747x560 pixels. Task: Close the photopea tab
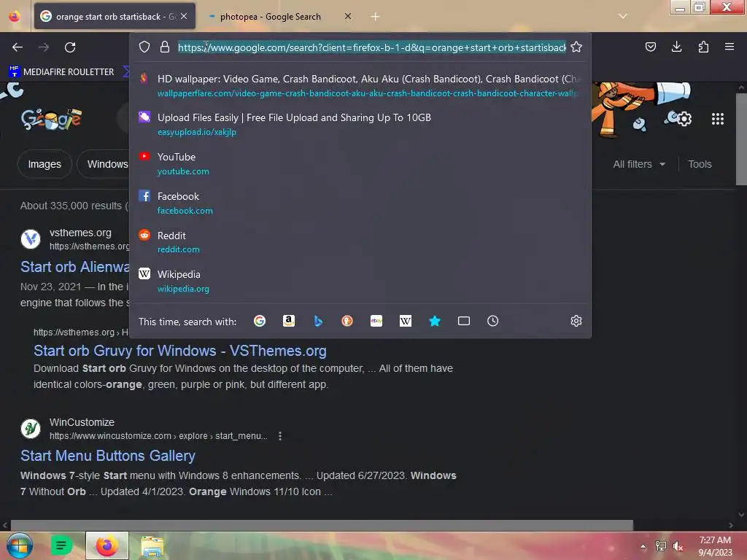(348, 16)
